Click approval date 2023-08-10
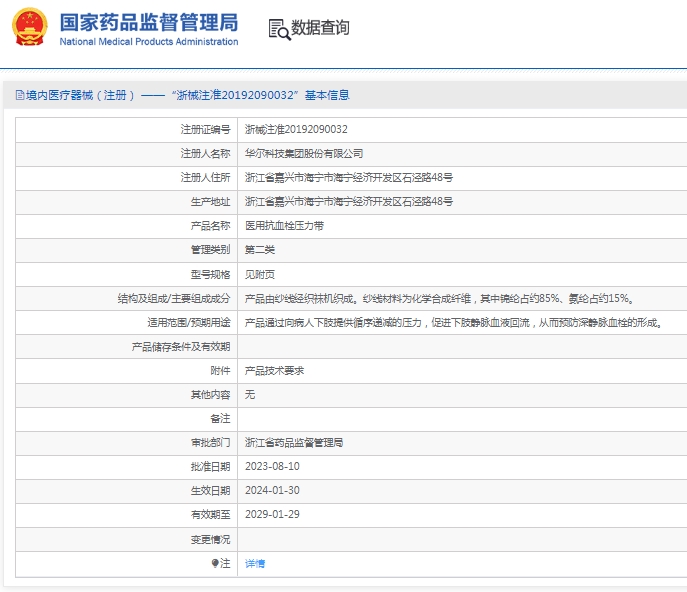 (272, 466)
